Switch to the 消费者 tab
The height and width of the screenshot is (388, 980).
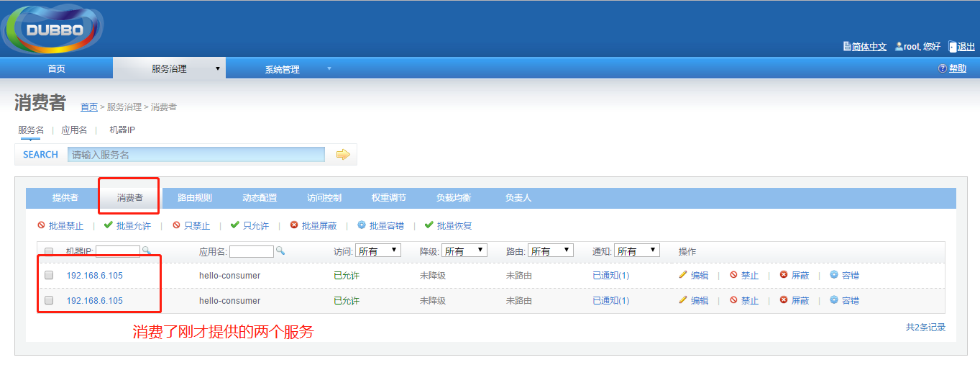(x=130, y=197)
